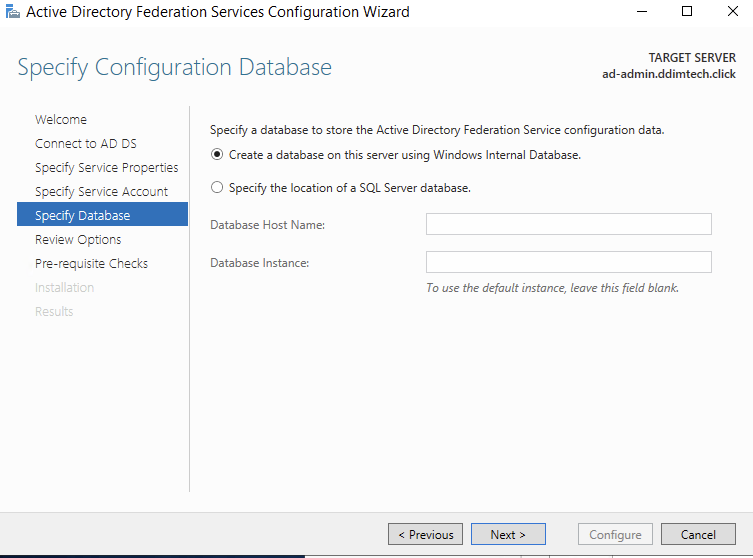Open the Review Options step
Image resolution: width=753 pixels, height=558 pixels.
pos(78,240)
